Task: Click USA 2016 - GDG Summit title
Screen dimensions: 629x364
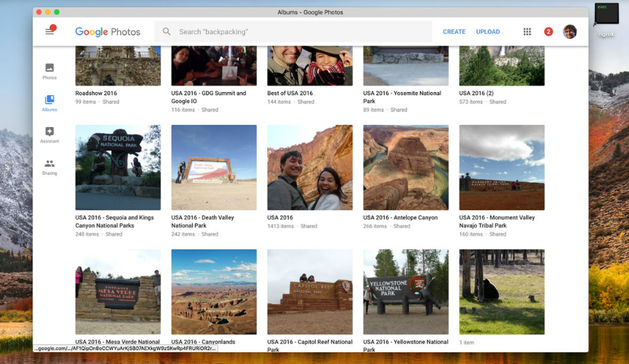Action: pyautogui.click(x=209, y=97)
